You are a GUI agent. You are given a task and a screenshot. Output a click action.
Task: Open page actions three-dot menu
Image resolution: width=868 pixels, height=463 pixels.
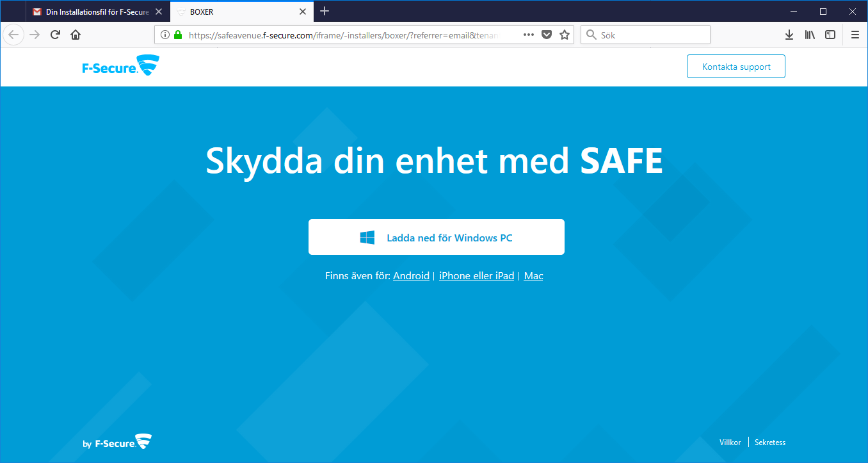click(x=529, y=35)
